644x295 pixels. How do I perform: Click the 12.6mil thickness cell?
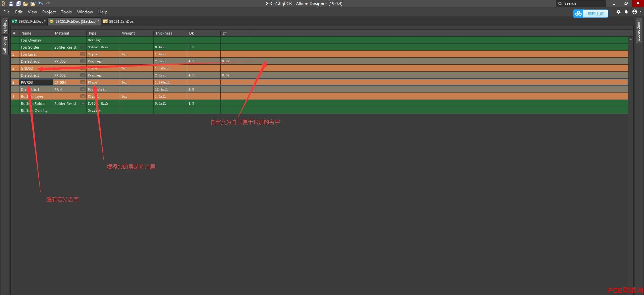[170, 90]
